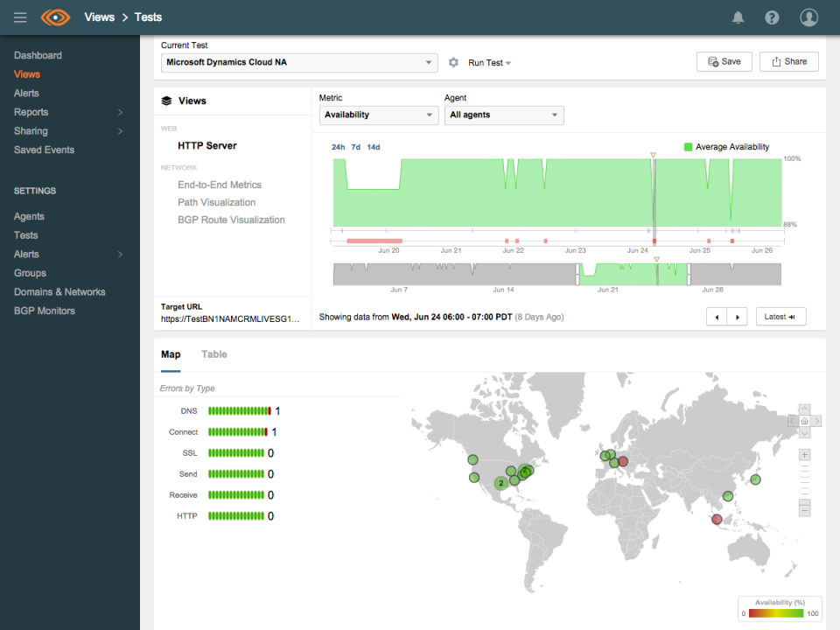
Task: Switch to the Table tab
Action: pyautogui.click(x=214, y=354)
